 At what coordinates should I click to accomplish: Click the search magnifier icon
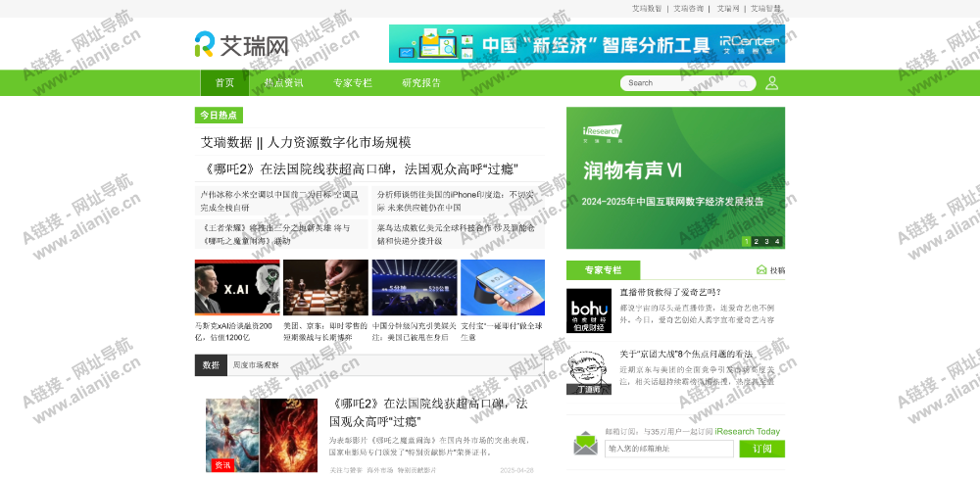pos(743,83)
